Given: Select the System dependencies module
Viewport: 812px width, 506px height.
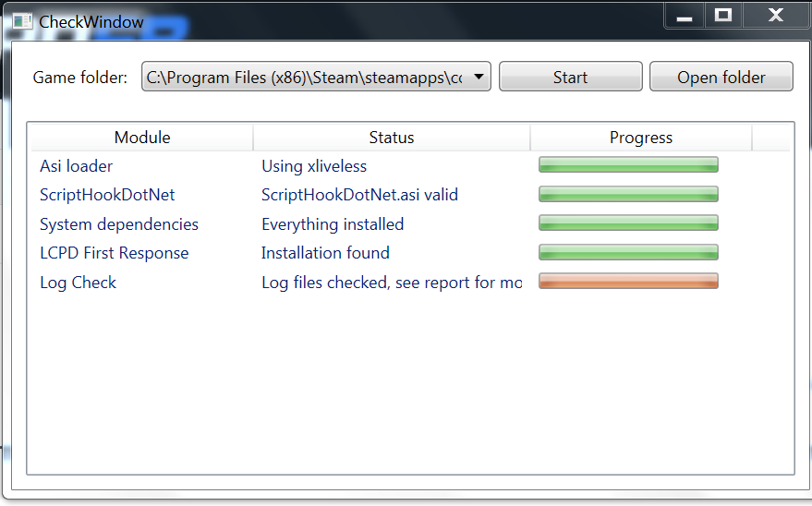Looking at the screenshot, I should (119, 224).
